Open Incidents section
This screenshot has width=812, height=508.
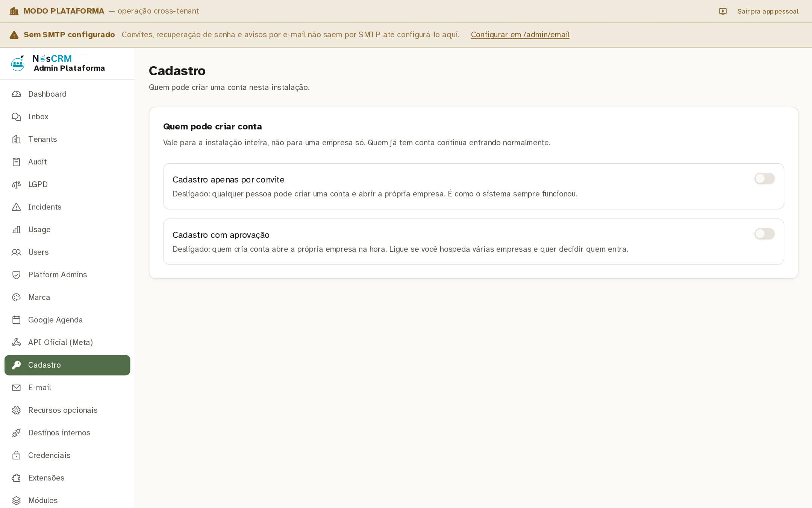click(x=67, y=207)
